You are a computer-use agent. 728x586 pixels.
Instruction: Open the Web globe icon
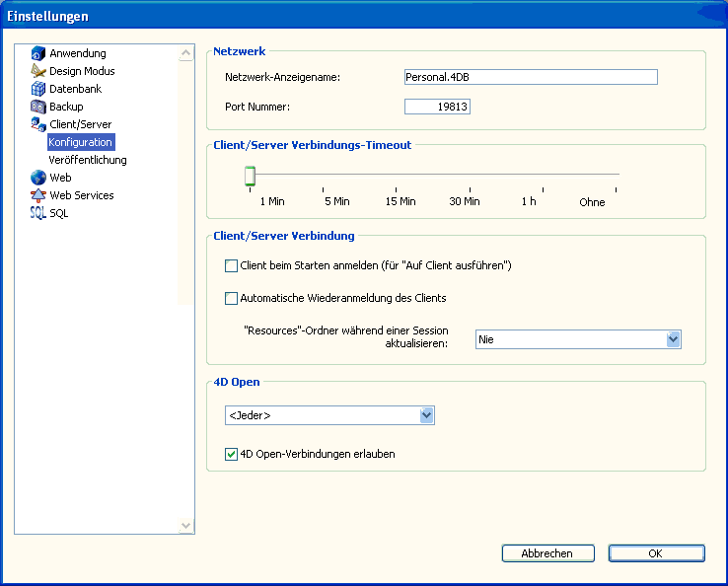[38, 178]
